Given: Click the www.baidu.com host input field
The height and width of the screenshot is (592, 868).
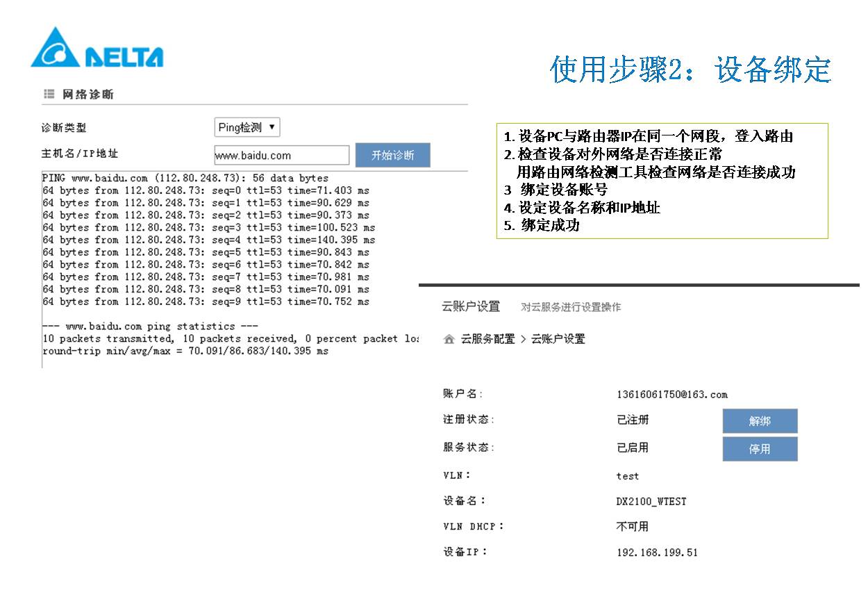Looking at the screenshot, I should [281, 156].
